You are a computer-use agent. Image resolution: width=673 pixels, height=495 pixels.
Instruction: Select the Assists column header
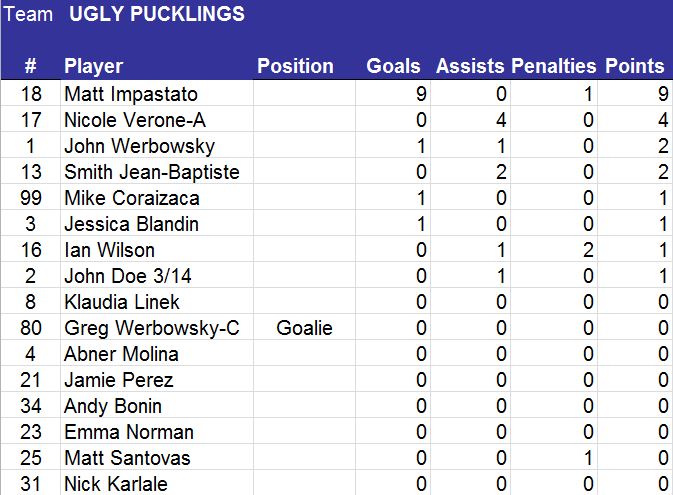coord(470,66)
